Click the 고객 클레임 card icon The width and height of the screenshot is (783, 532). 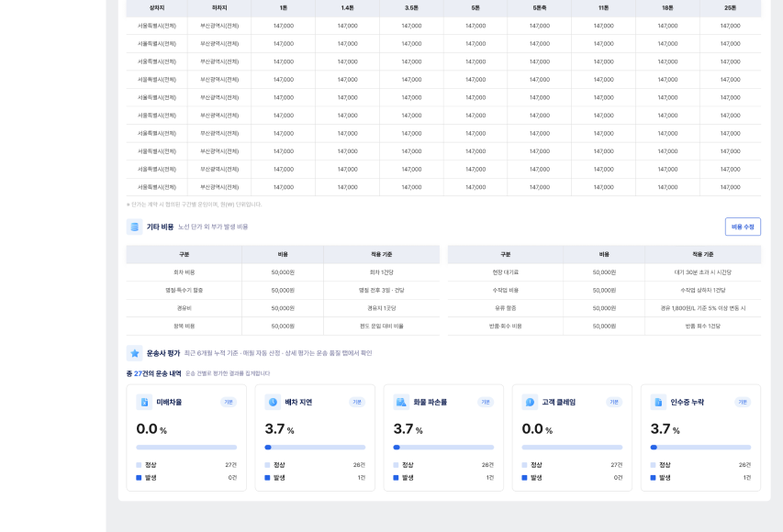(530, 403)
